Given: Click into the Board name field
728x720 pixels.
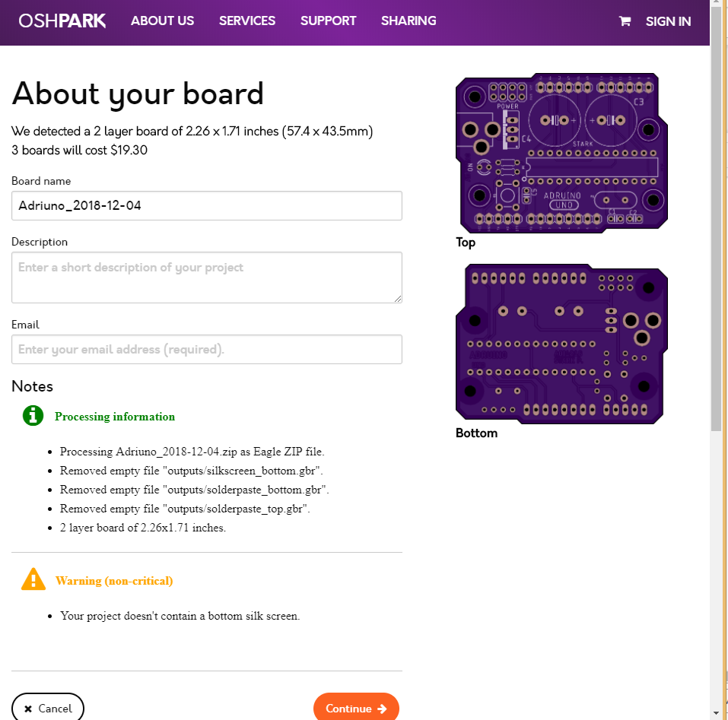Looking at the screenshot, I should [206, 205].
